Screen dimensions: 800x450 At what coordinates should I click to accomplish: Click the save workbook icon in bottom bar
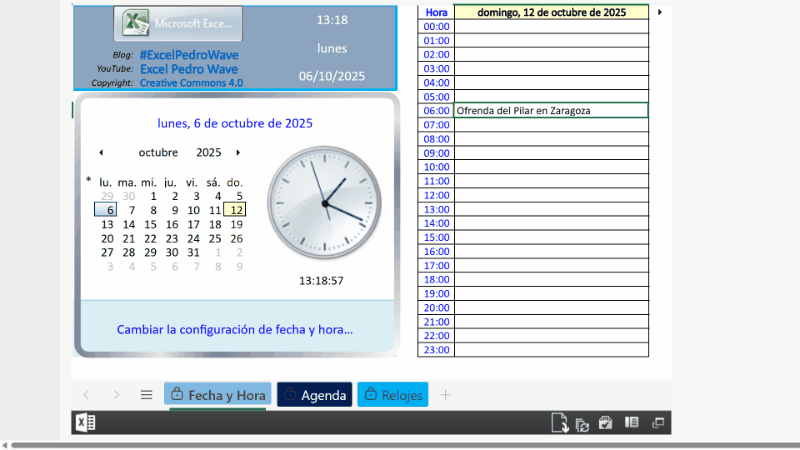(605, 423)
